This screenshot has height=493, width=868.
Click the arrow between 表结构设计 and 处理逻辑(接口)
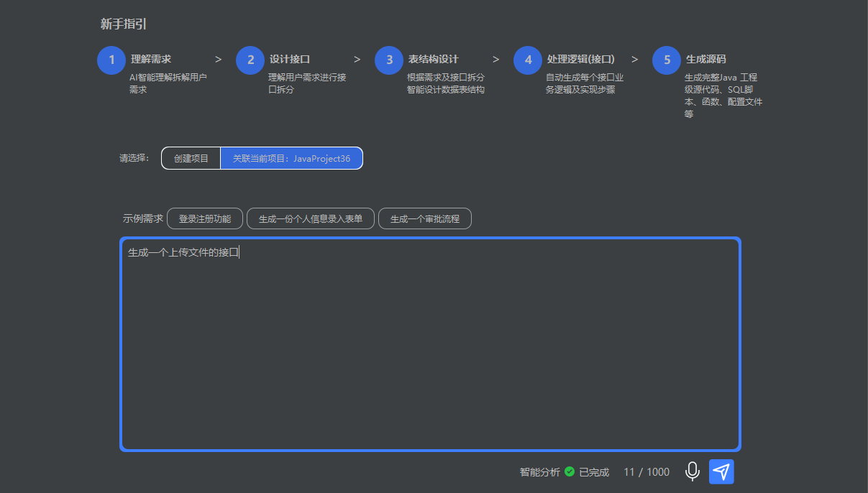495,60
